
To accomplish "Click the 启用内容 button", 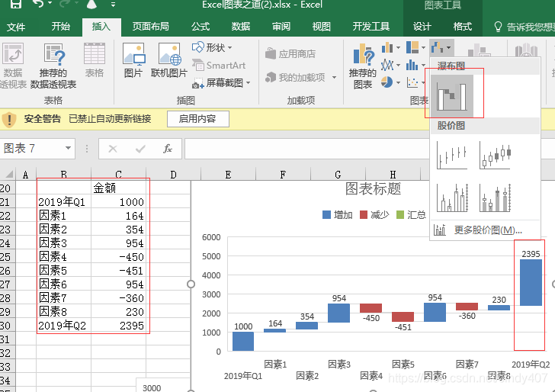I will click(197, 119).
